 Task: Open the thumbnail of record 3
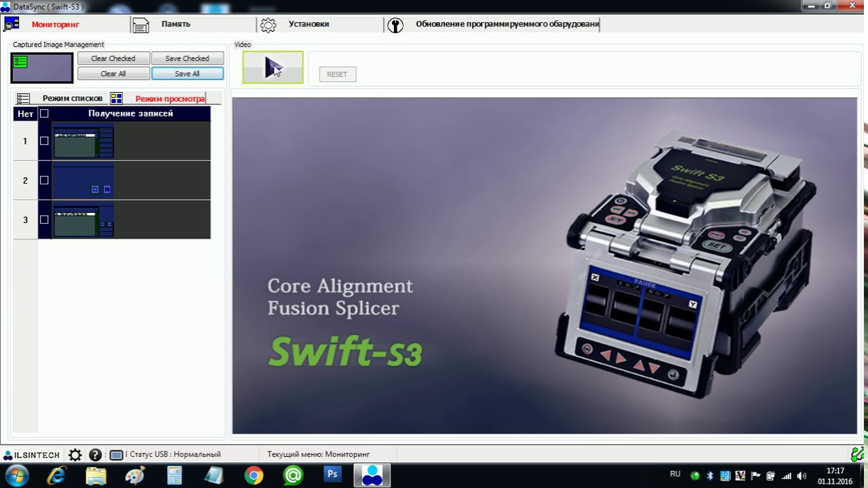coord(83,220)
